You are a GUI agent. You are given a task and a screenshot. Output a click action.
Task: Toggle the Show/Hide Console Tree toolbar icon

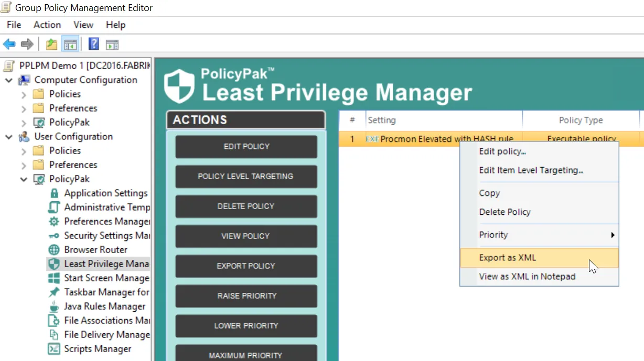[x=70, y=45]
